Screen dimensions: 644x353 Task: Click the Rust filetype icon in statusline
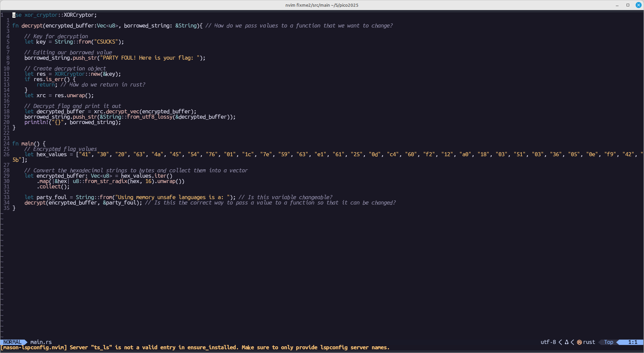click(579, 342)
